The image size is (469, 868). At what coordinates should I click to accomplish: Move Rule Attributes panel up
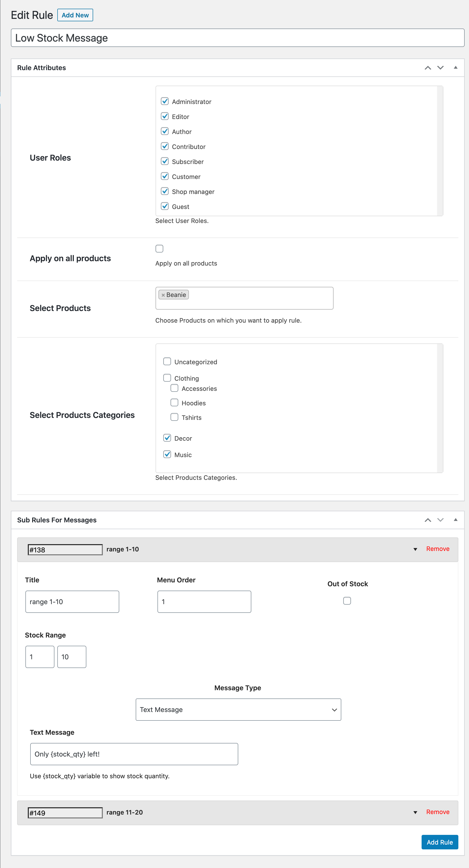click(x=428, y=68)
